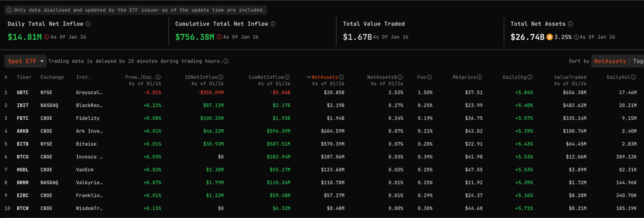
Task: Sort by Prem./Dsc. column header
Action: (140, 77)
